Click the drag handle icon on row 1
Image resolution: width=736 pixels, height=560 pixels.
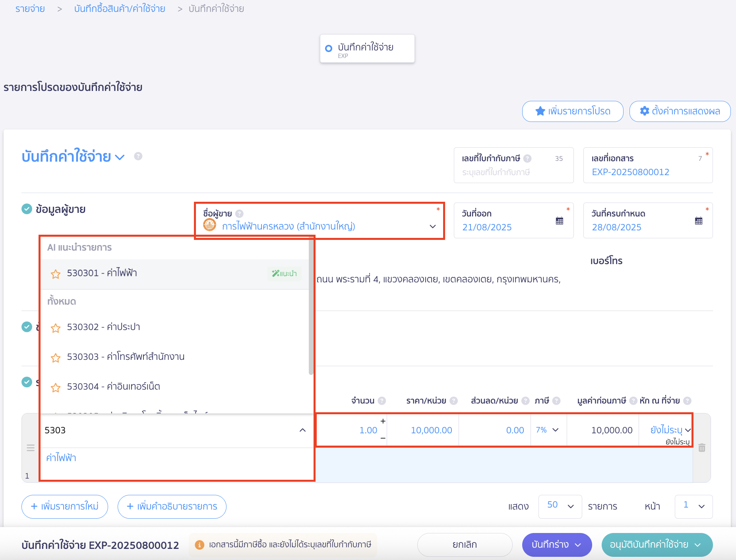[x=30, y=448]
